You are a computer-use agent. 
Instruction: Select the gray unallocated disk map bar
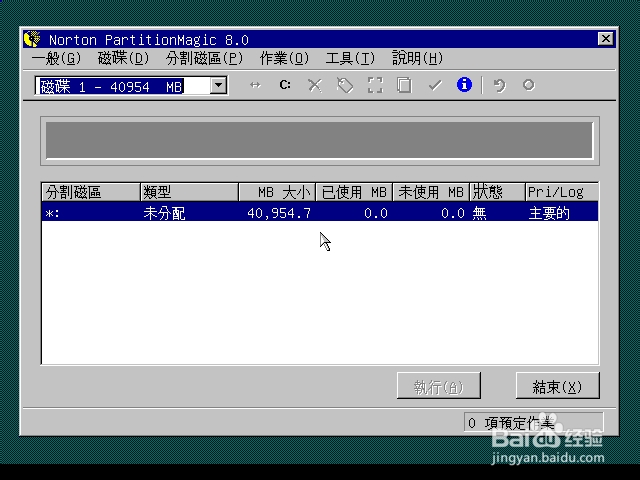point(320,140)
